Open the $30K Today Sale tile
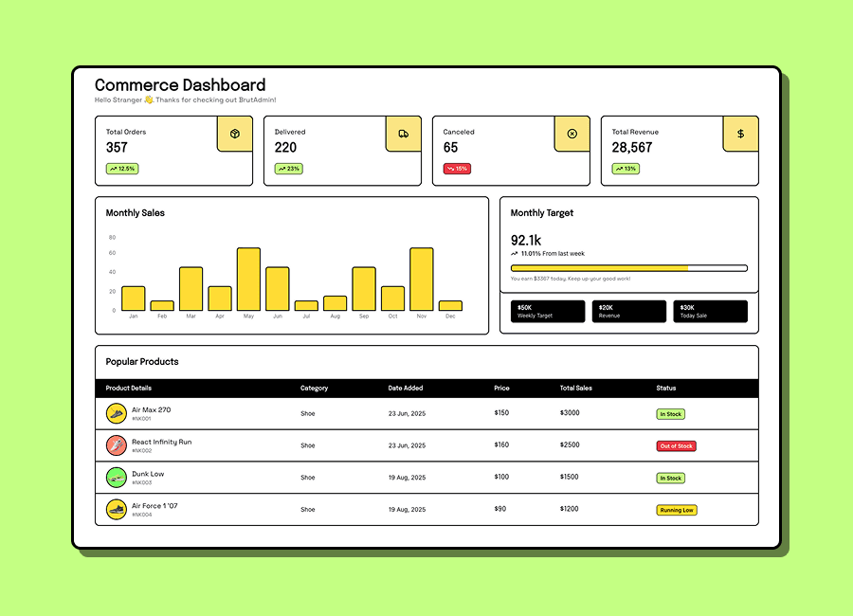853x616 pixels. (710, 312)
